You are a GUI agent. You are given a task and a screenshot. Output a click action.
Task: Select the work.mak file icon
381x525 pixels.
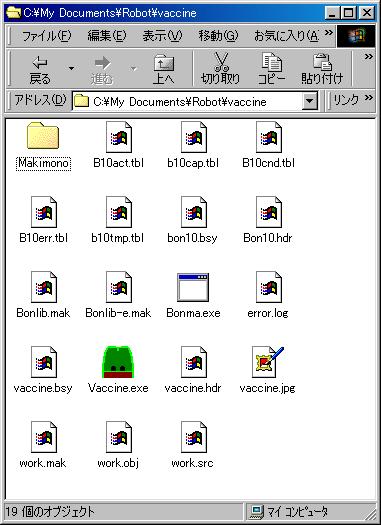44,437
